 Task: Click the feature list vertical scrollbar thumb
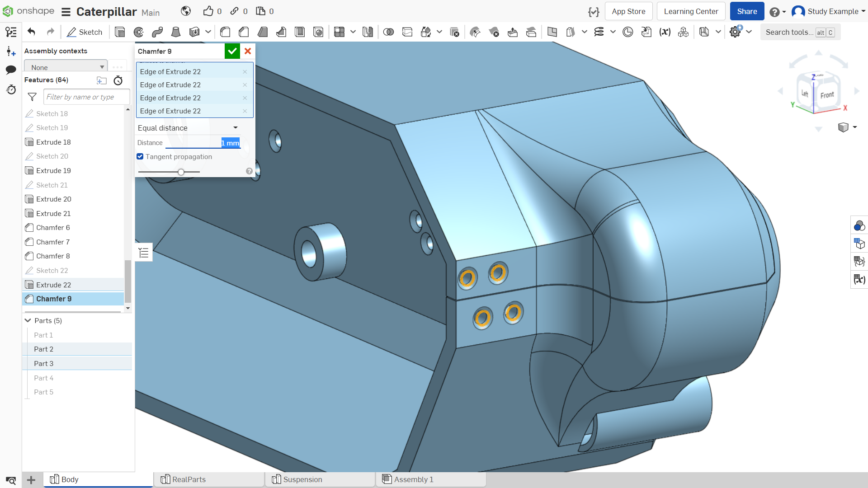(x=128, y=281)
